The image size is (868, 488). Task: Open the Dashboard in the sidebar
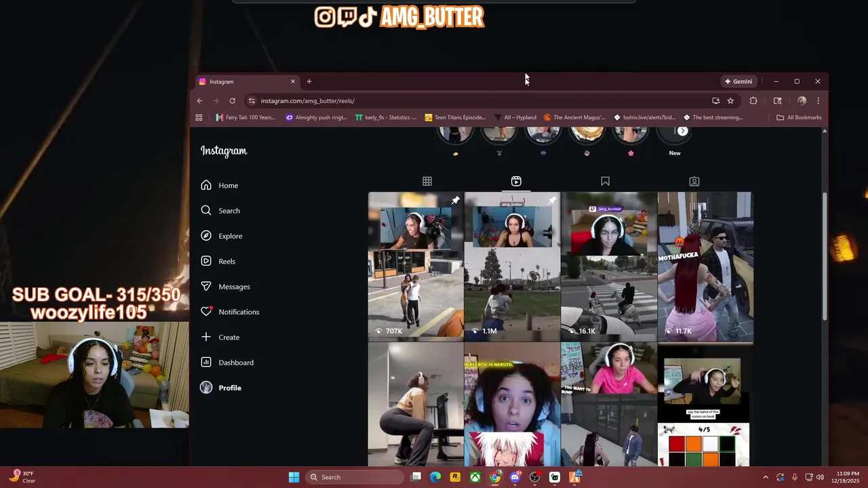[x=227, y=363]
